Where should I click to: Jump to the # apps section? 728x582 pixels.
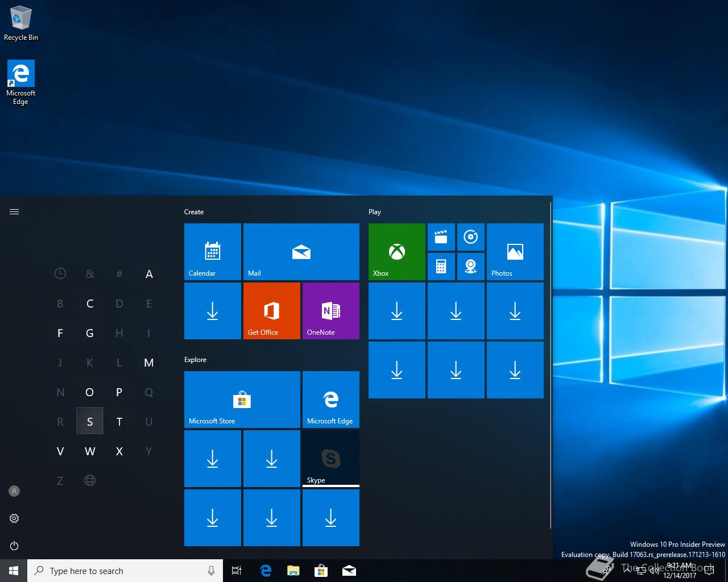click(x=119, y=274)
